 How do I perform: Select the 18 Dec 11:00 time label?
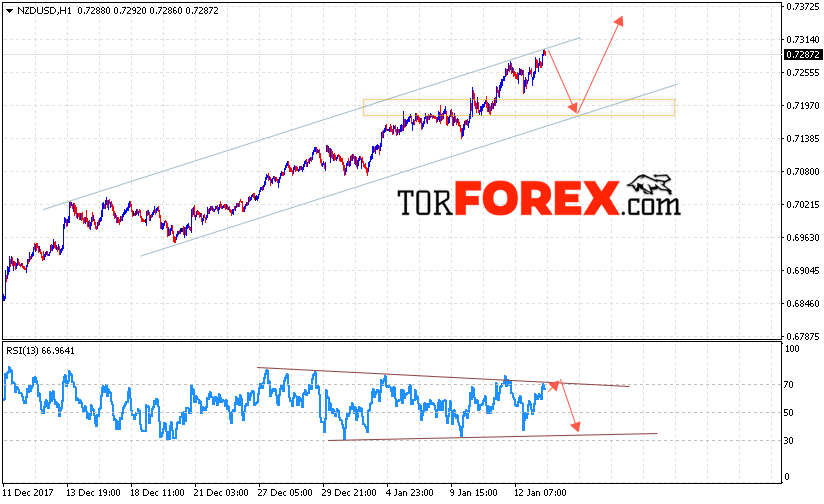pyautogui.click(x=158, y=493)
